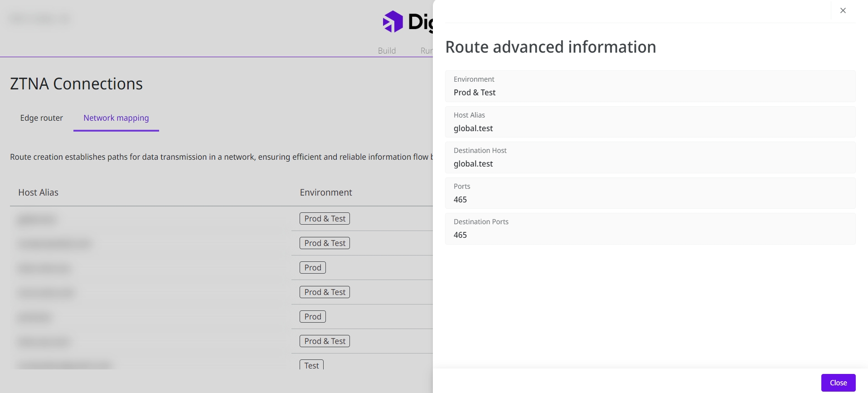The width and height of the screenshot is (868, 393).
Task: Select the Network mapping tab
Action: [116, 118]
